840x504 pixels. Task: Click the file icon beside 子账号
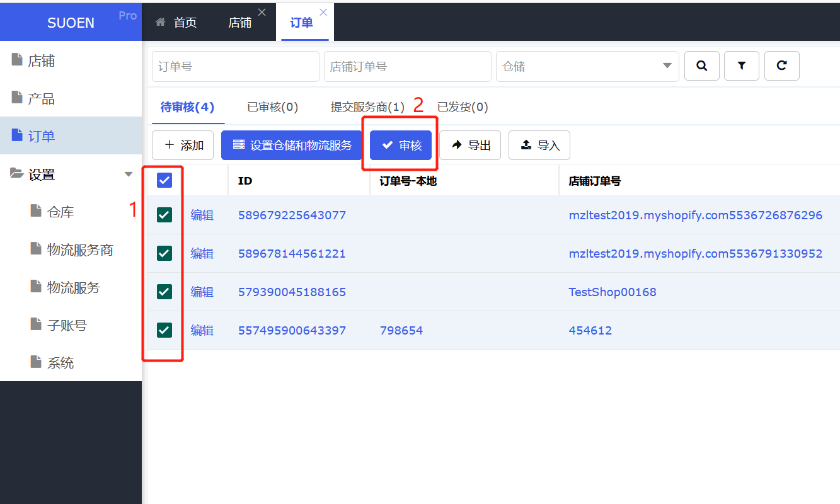tap(36, 324)
